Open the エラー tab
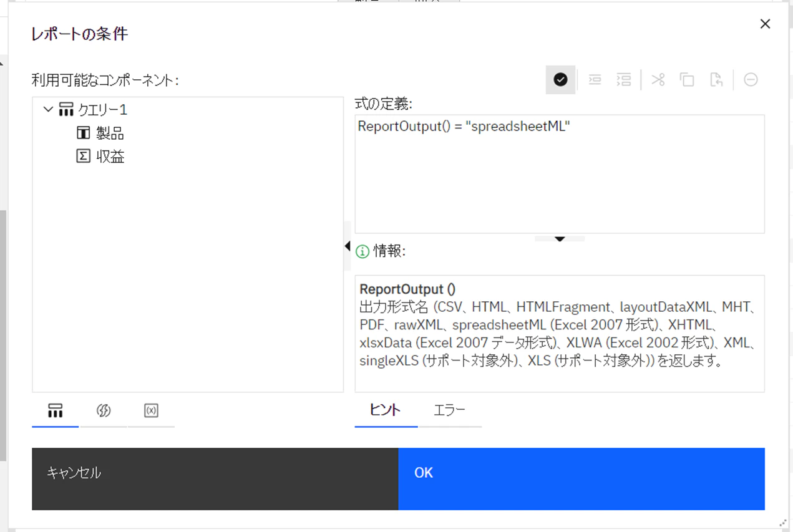Viewport: 793px width, 532px height. click(450, 410)
